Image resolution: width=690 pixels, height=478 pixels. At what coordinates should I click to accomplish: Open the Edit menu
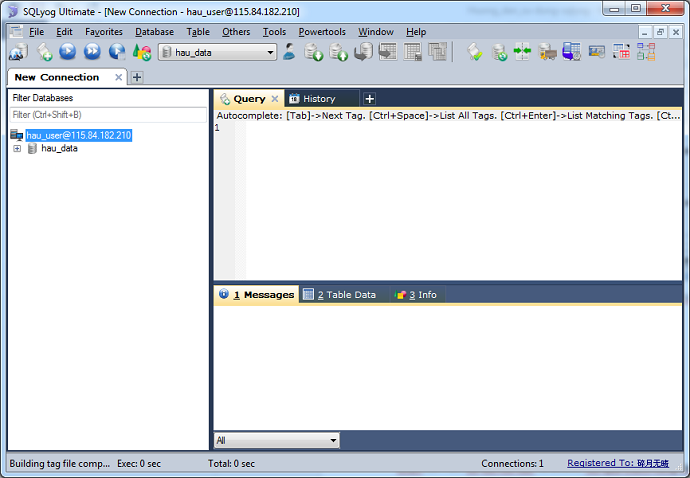coord(64,32)
